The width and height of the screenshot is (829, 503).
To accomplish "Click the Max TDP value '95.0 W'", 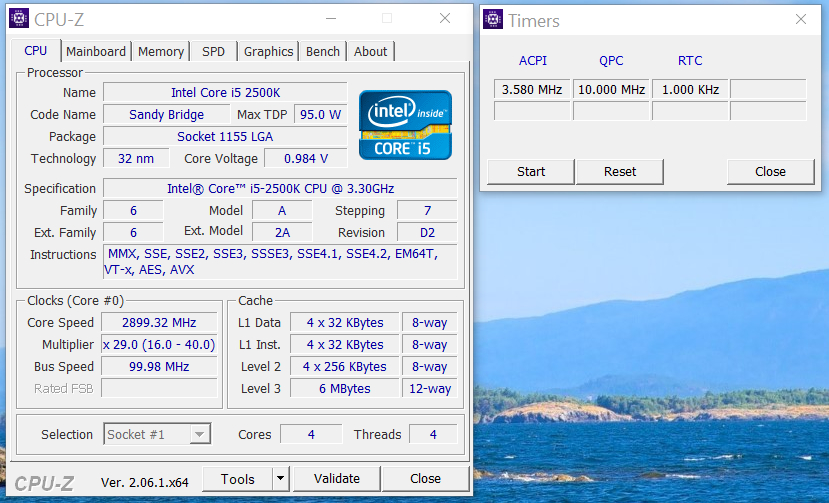I will [320, 115].
